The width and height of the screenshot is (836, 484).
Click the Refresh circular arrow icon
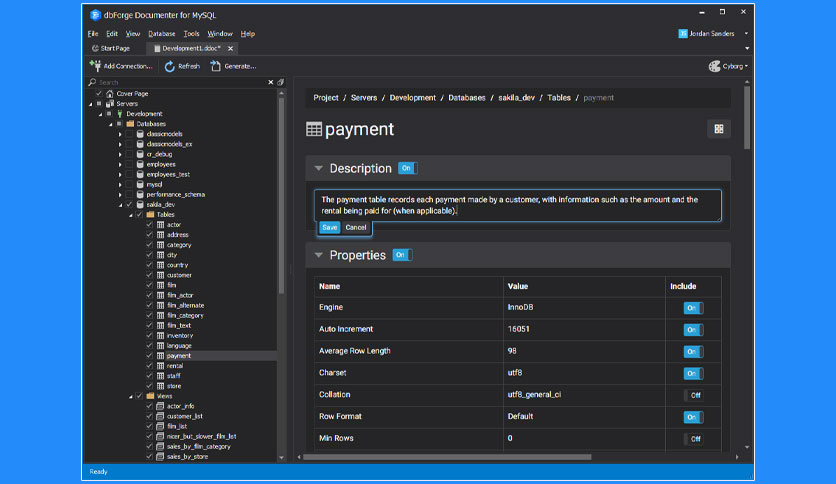click(x=170, y=66)
